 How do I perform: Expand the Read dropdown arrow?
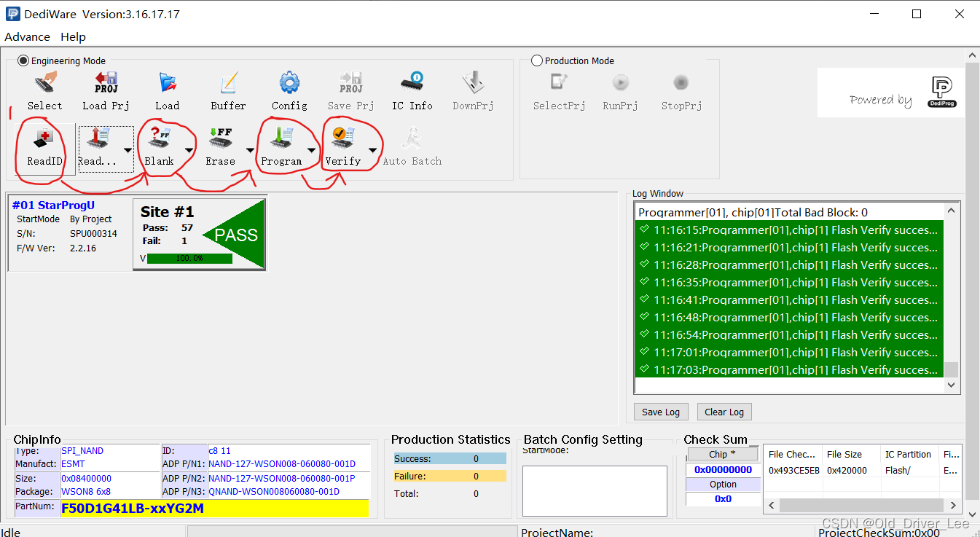pyautogui.click(x=127, y=150)
